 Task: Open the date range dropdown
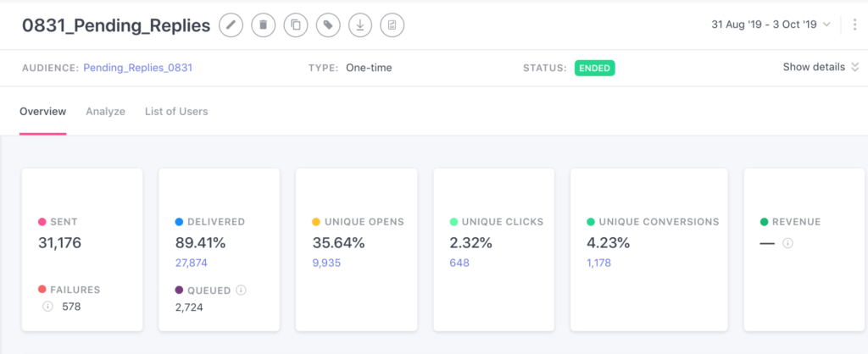771,25
